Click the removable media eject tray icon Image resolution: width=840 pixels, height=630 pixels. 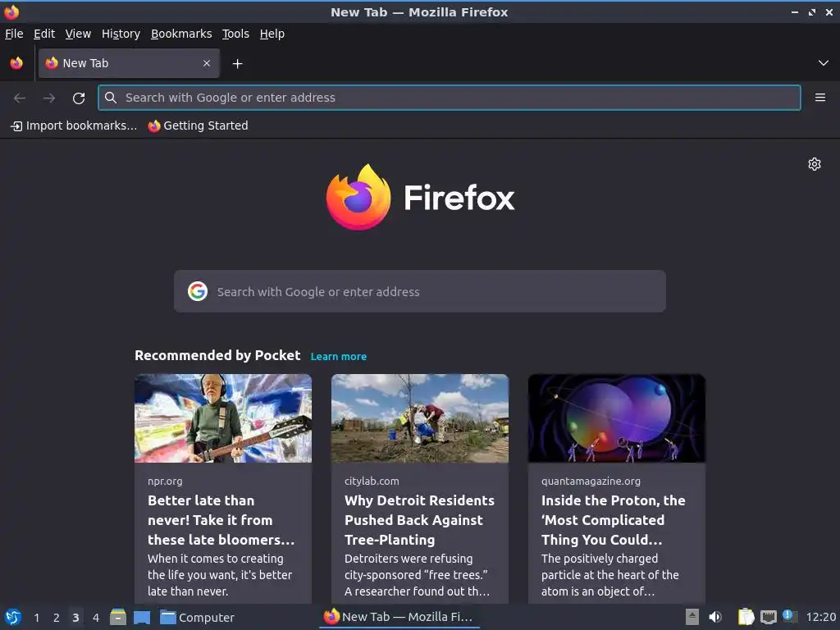point(692,617)
